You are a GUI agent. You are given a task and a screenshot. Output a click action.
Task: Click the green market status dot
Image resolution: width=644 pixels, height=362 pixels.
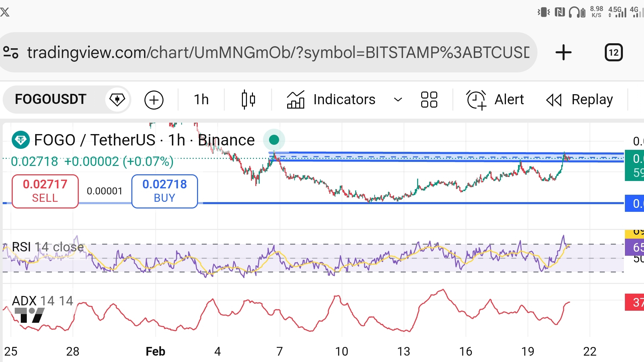point(274,140)
